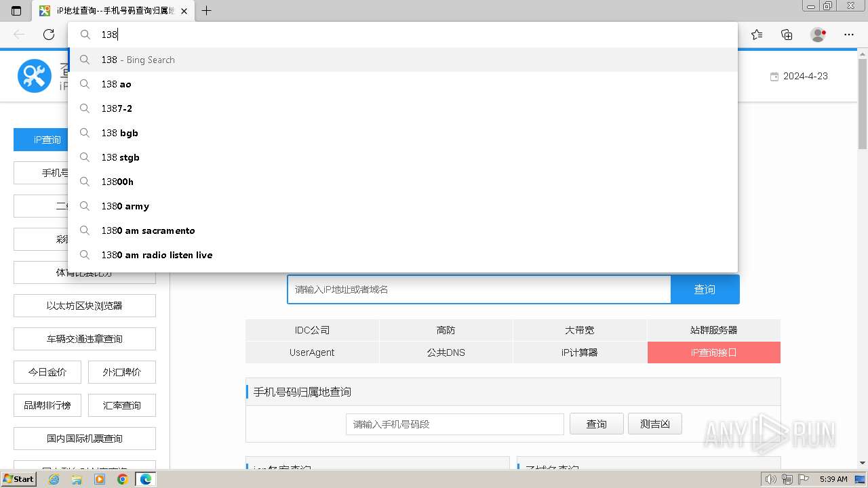Click the 5:39 AM clock
The image size is (868, 488).
[x=833, y=479]
